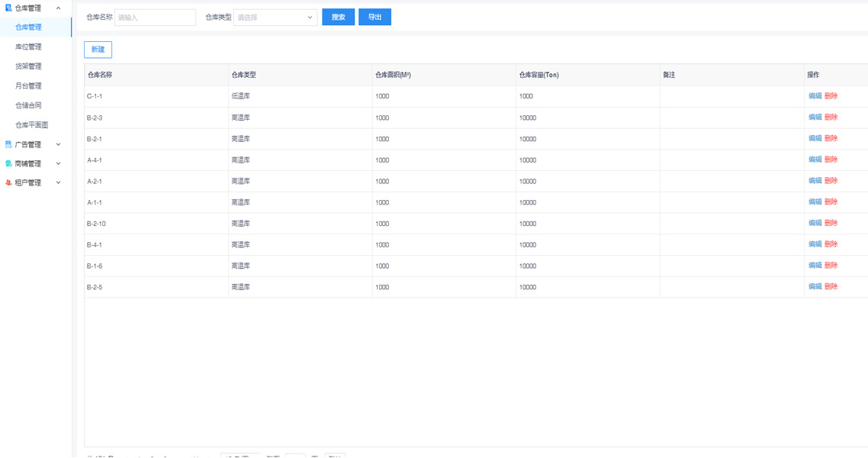The image size is (868, 458).
Task: Click the 导出 button
Action: point(375,17)
